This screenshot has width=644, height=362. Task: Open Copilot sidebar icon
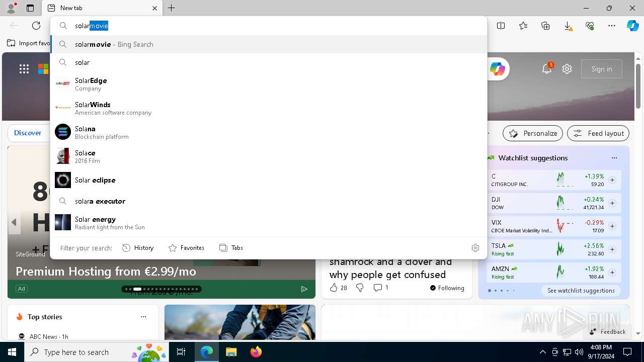[633, 26]
